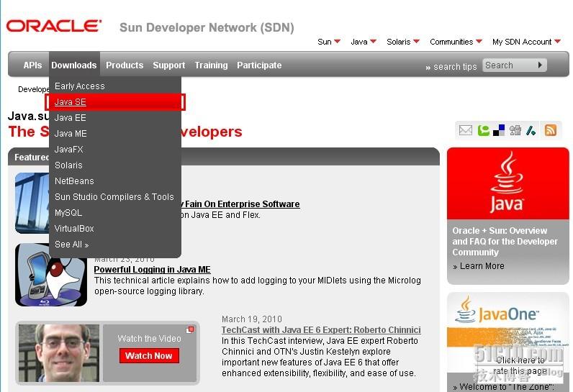Click the Digg share icon

515,130
